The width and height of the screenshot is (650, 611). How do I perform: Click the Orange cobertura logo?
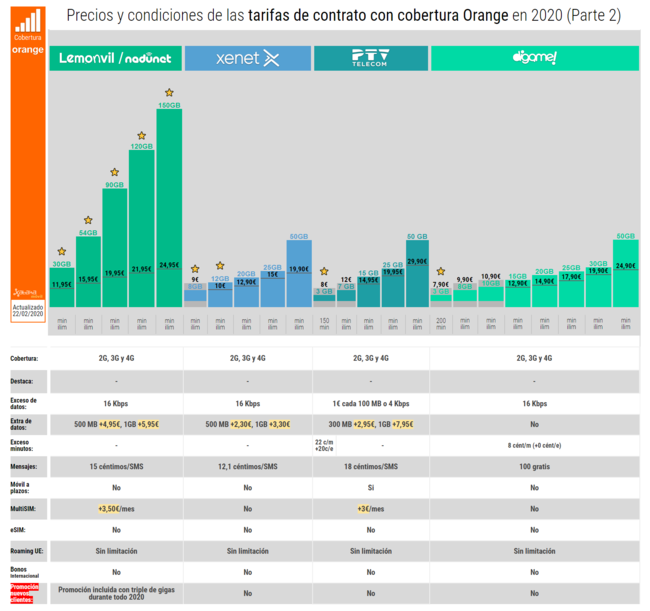coord(28,35)
